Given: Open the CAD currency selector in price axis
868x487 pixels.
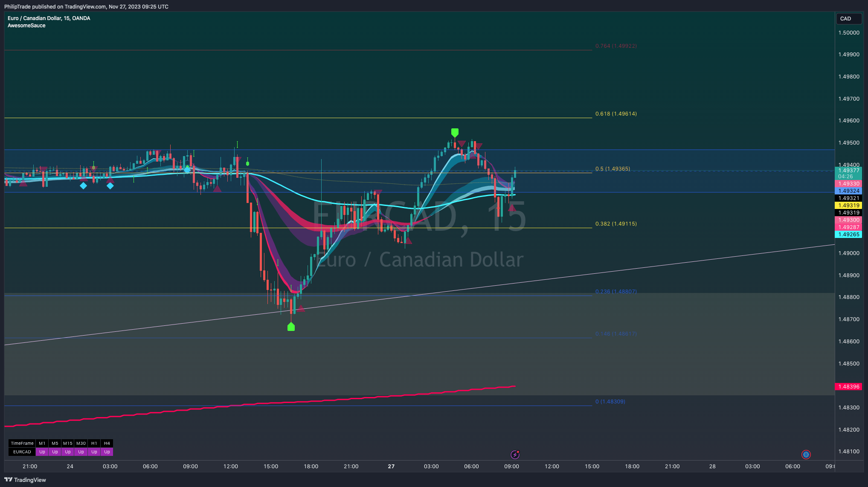Looking at the screenshot, I should (x=848, y=19).
